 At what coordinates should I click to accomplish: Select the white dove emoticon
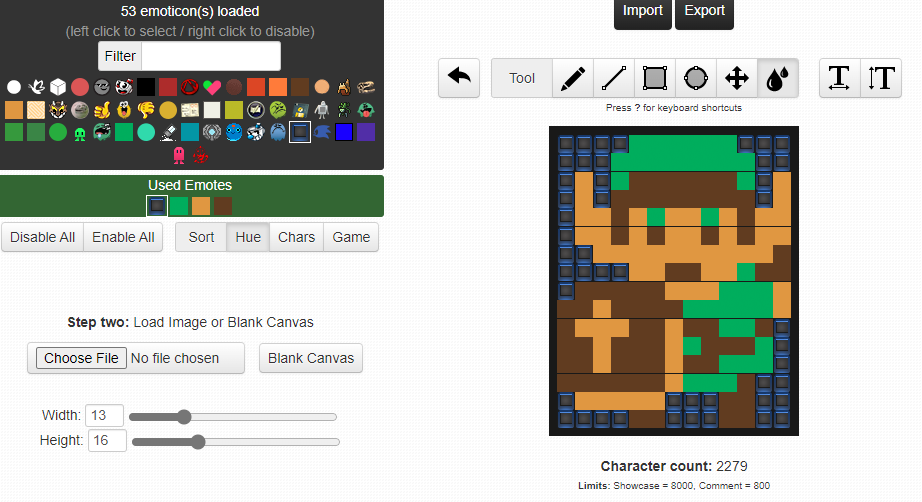[x=36, y=87]
